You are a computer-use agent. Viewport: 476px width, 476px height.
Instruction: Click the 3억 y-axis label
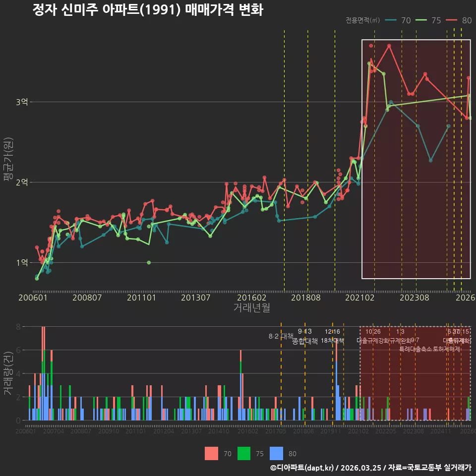22,102
